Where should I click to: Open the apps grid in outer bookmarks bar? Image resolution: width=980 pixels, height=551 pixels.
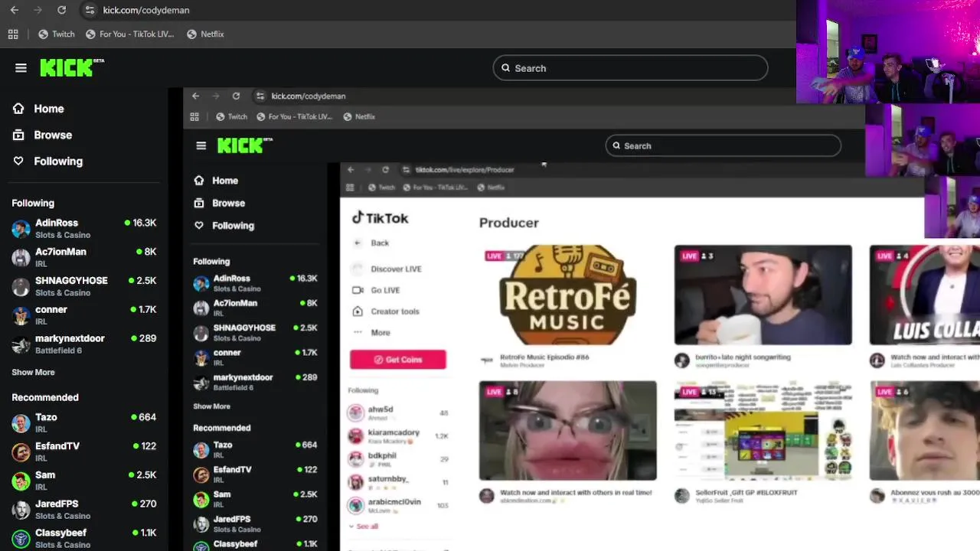(13, 34)
